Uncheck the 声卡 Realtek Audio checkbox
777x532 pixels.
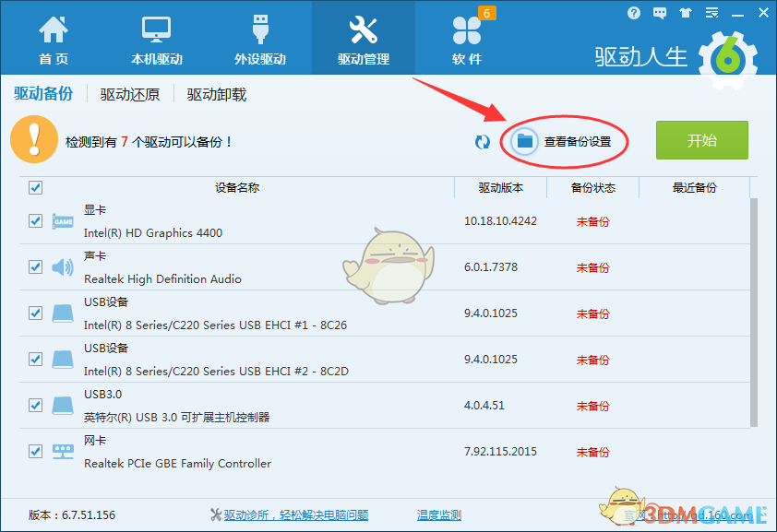pos(35,266)
